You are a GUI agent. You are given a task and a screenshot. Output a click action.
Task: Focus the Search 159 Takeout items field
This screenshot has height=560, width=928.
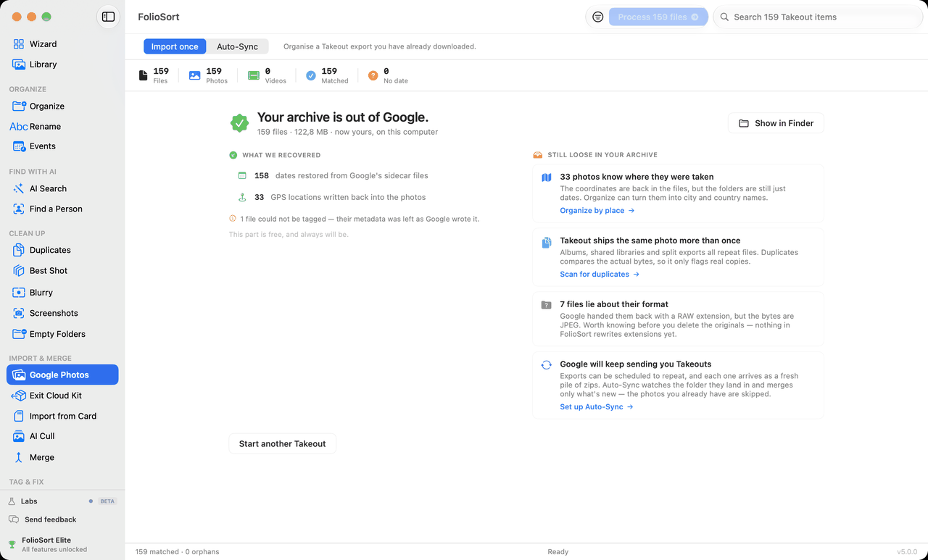[x=817, y=17]
